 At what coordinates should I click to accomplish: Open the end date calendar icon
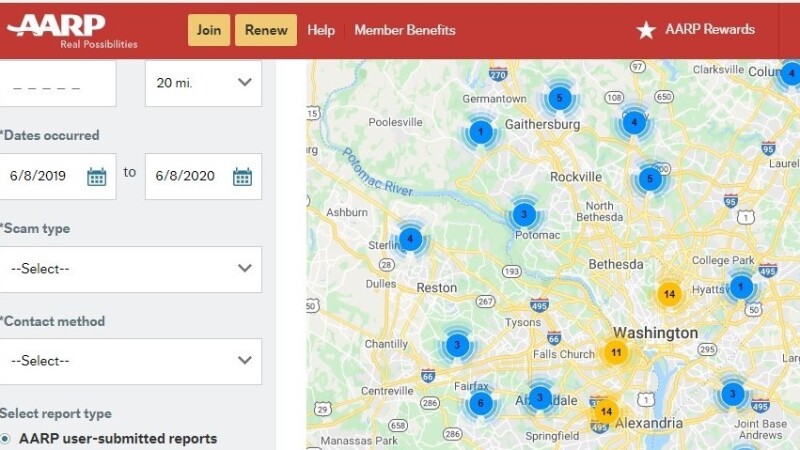[x=242, y=177]
